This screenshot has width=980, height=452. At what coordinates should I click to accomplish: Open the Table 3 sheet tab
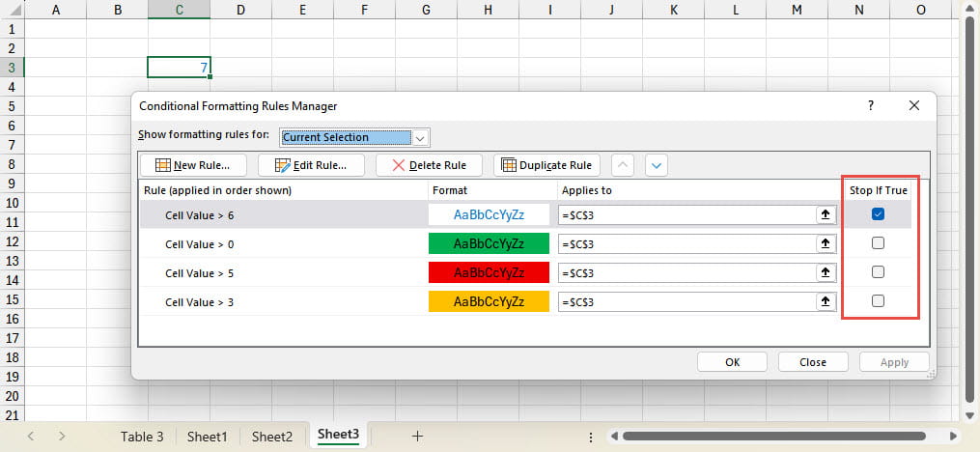pos(142,437)
